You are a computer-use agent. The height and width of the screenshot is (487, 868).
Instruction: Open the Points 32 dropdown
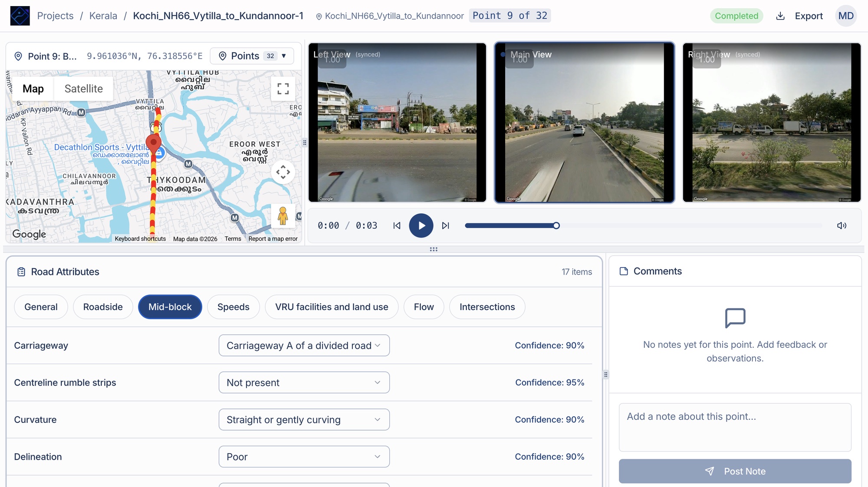252,56
